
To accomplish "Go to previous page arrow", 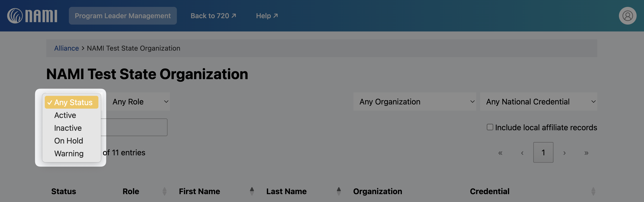I will pos(522,153).
